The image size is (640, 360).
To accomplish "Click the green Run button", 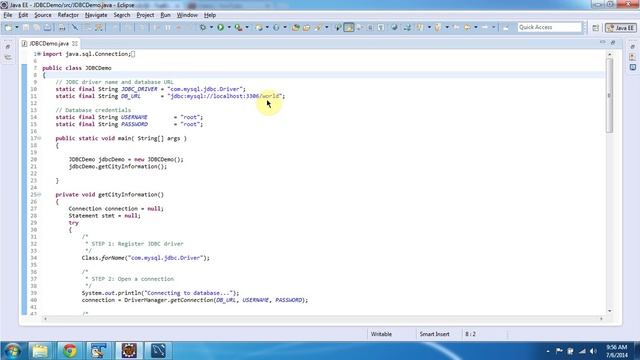I will (220, 27).
